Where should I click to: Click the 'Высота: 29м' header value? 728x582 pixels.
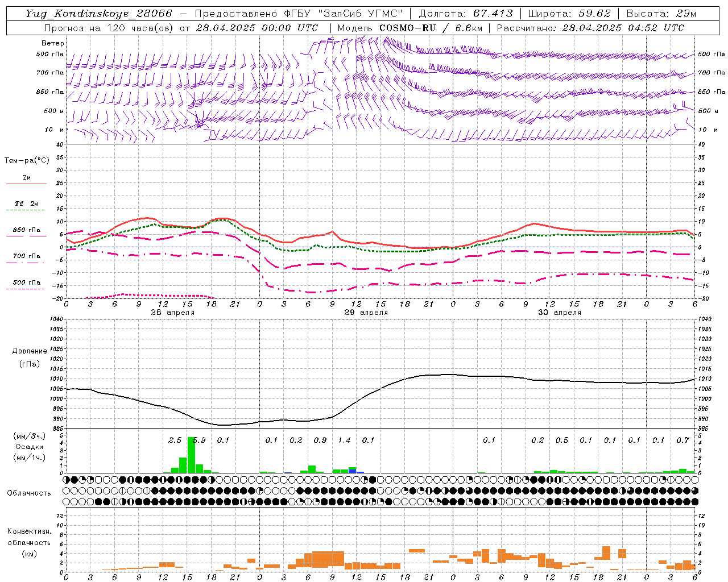661,14
